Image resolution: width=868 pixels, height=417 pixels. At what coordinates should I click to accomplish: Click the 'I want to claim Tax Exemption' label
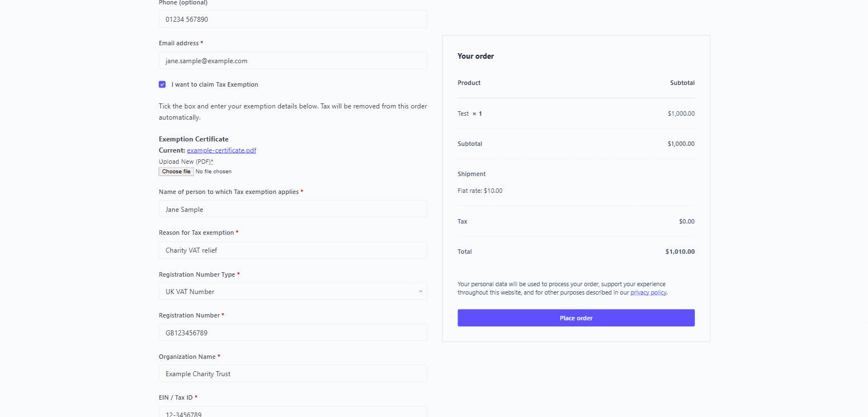pyautogui.click(x=214, y=84)
